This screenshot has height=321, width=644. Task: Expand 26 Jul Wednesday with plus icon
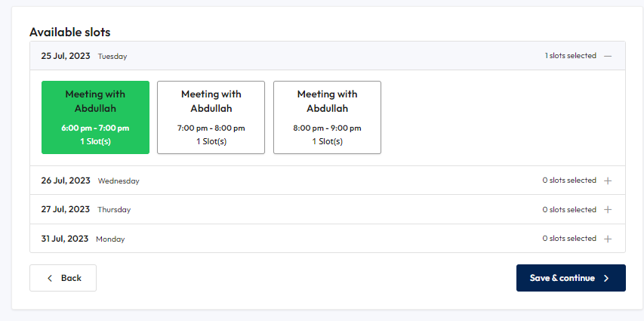tap(608, 181)
